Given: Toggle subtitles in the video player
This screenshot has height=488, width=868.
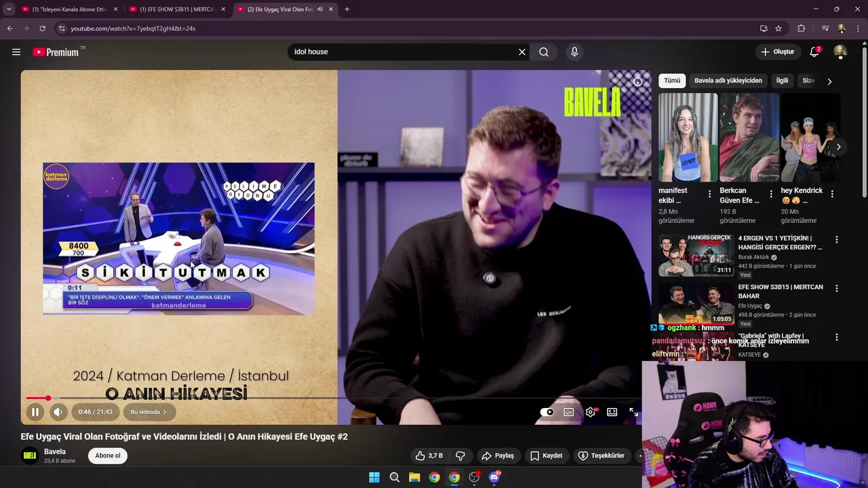Looking at the screenshot, I should pos(569,412).
